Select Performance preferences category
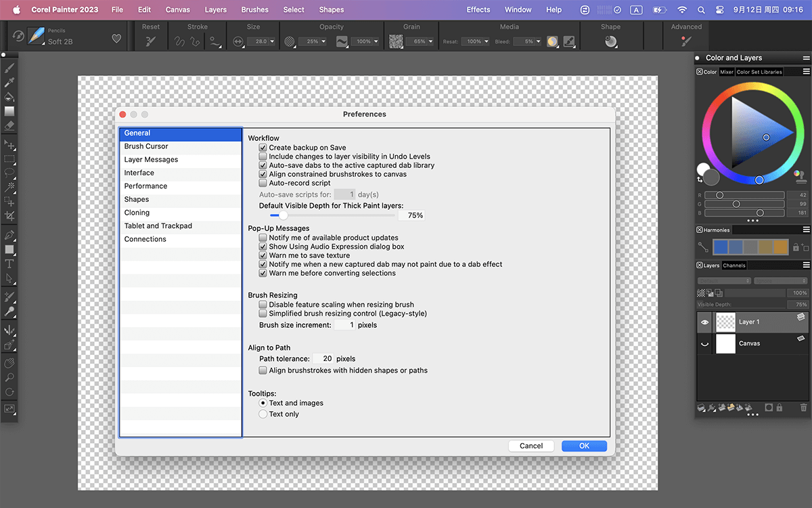This screenshot has height=508, width=812. [181, 186]
